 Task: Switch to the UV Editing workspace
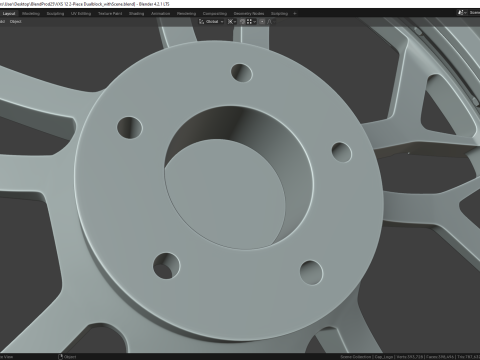[x=81, y=14]
